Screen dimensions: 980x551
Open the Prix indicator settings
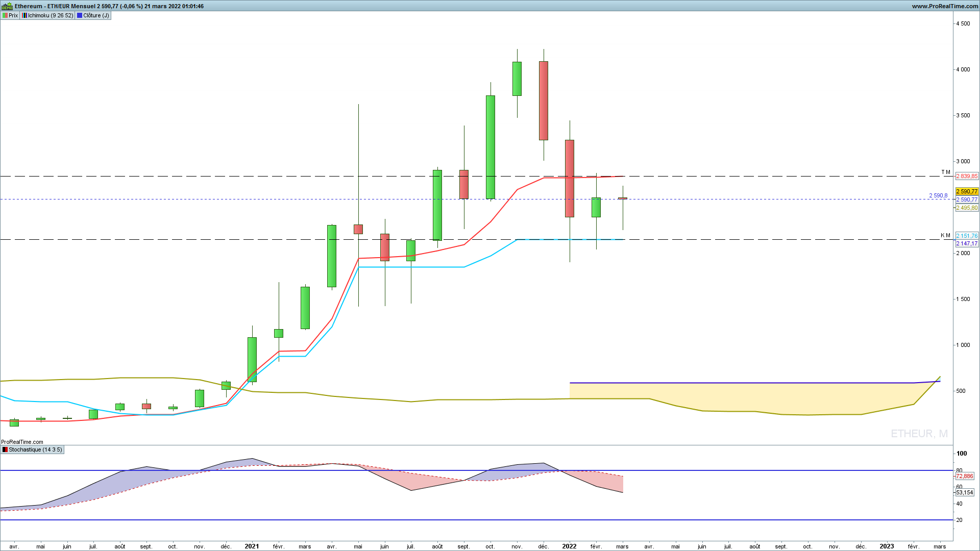tap(10, 15)
